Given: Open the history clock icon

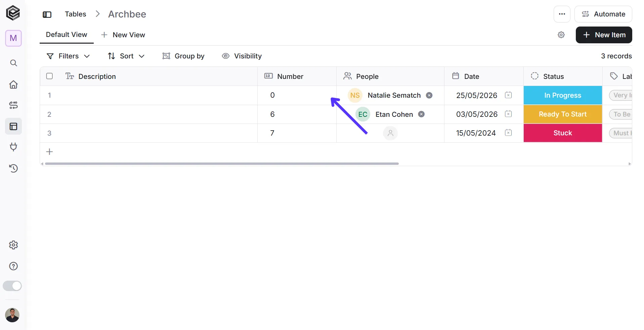Looking at the screenshot, I should point(13,168).
